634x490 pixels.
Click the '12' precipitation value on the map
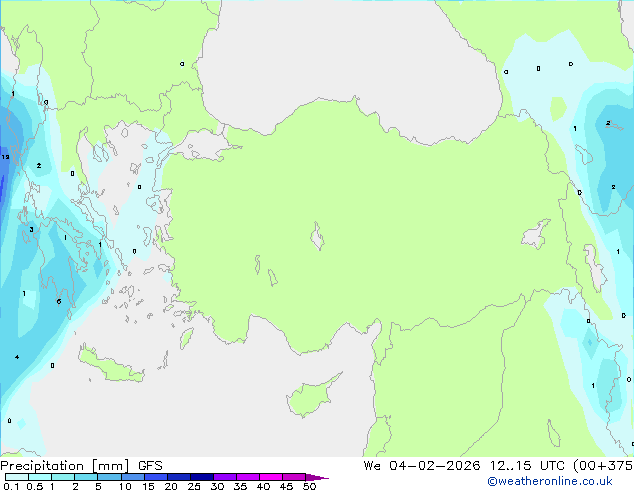pos(5,157)
